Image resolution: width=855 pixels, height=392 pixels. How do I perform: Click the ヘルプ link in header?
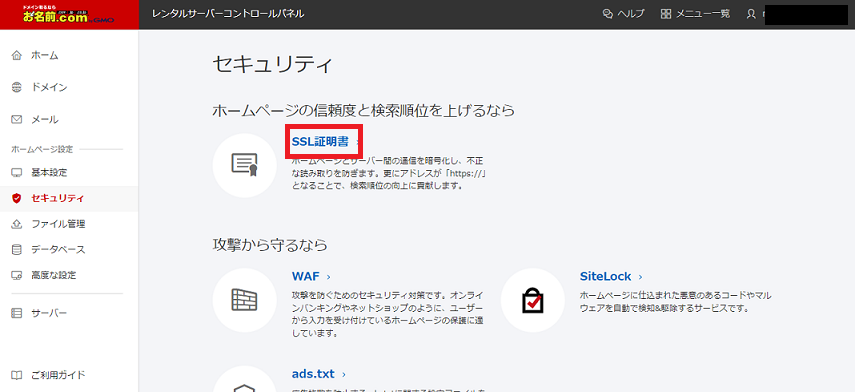pos(631,14)
